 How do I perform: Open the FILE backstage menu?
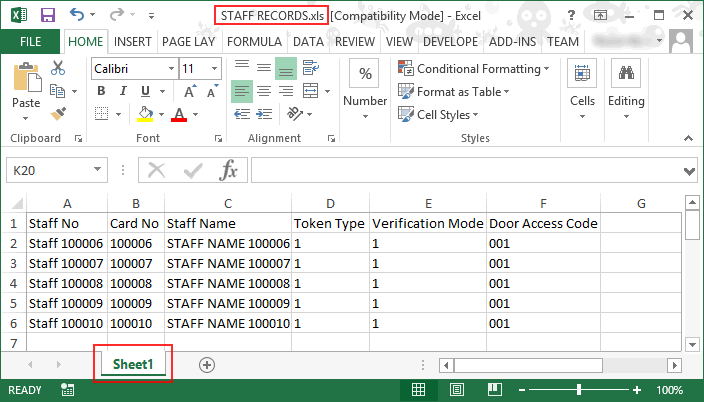31,41
